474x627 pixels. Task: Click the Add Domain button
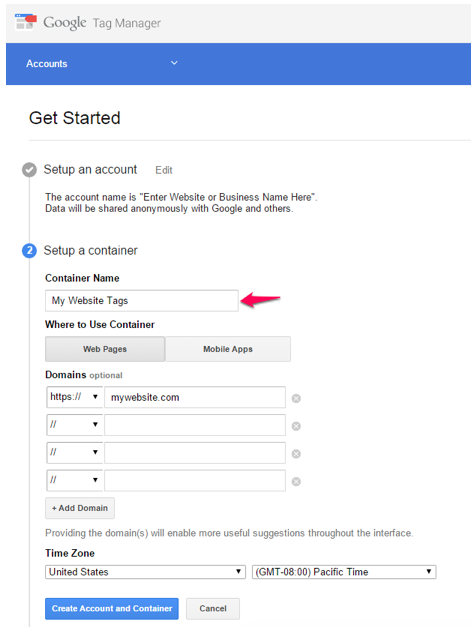(80, 508)
